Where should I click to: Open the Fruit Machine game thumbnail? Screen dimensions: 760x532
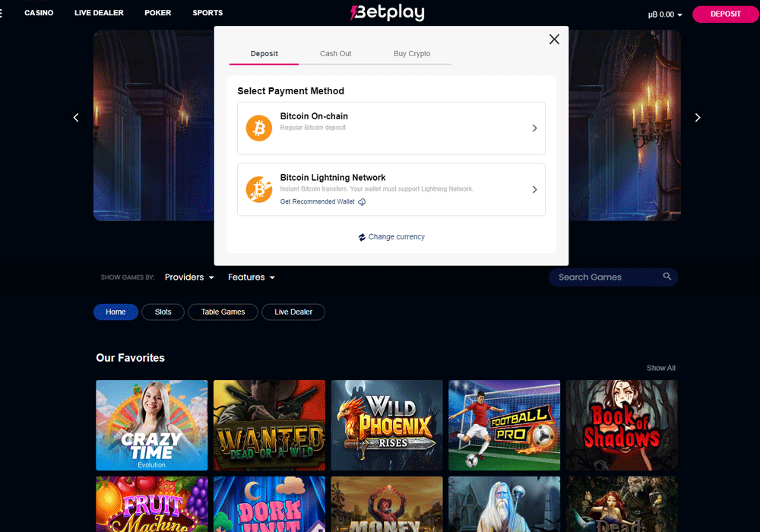click(152, 504)
